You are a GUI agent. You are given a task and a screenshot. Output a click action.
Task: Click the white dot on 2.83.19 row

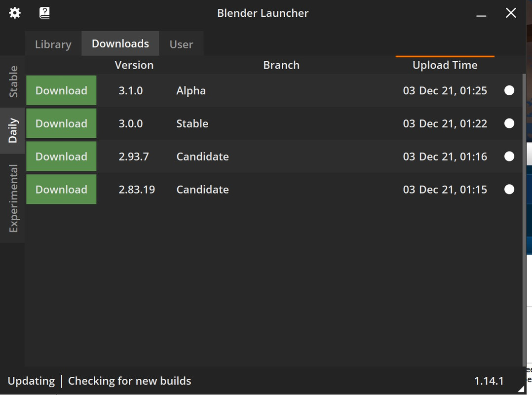click(x=509, y=189)
